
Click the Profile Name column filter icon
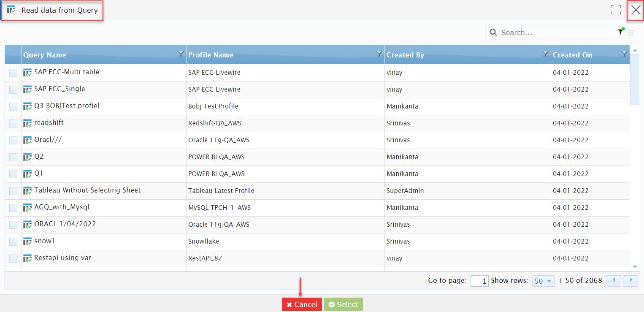(x=379, y=54)
